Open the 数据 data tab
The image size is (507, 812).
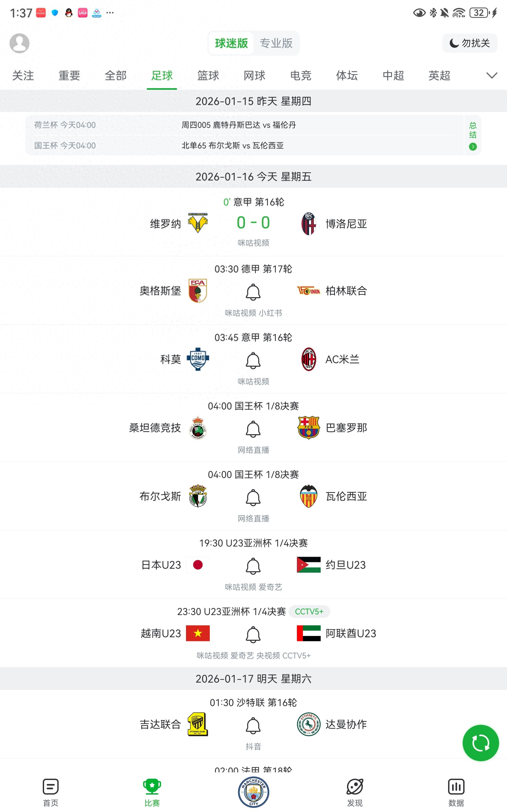[456, 793]
